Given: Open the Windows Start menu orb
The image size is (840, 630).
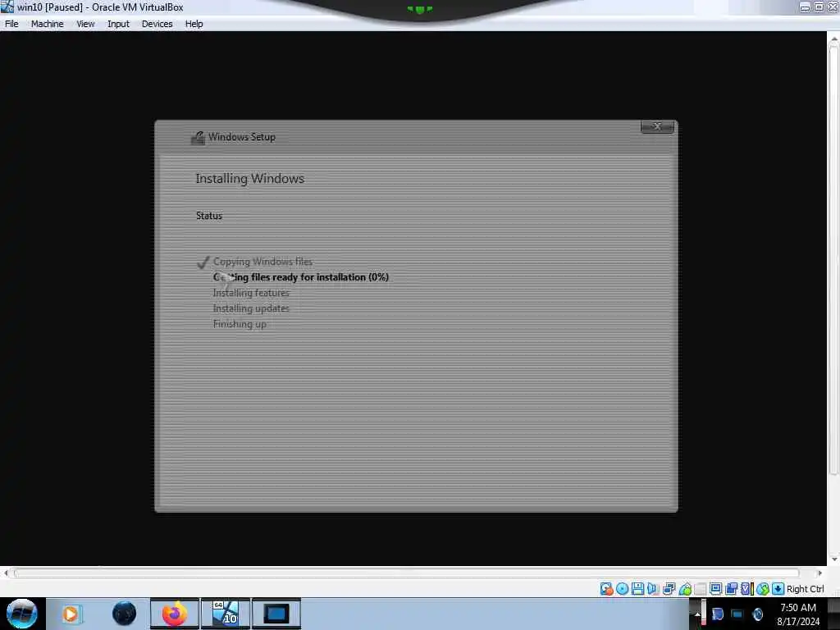Looking at the screenshot, I should click(22, 614).
